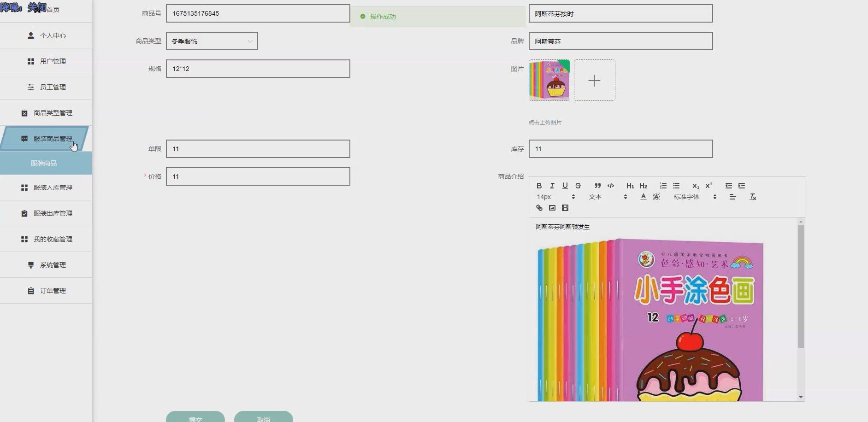
Task: Toggle italic formatting in editor
Action: pyautogui.click(x=552, y=186)
